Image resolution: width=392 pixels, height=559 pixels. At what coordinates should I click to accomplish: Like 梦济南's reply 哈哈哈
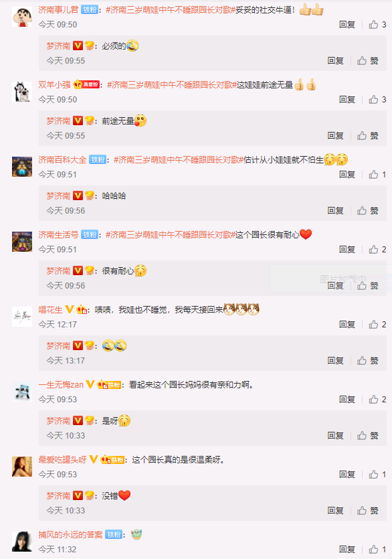coord(368,211)
